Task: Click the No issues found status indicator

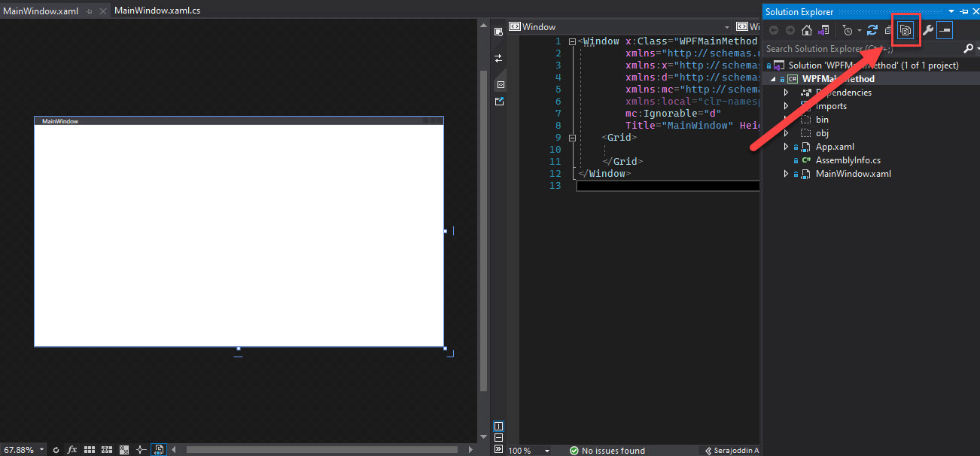Action: [607, 450]
